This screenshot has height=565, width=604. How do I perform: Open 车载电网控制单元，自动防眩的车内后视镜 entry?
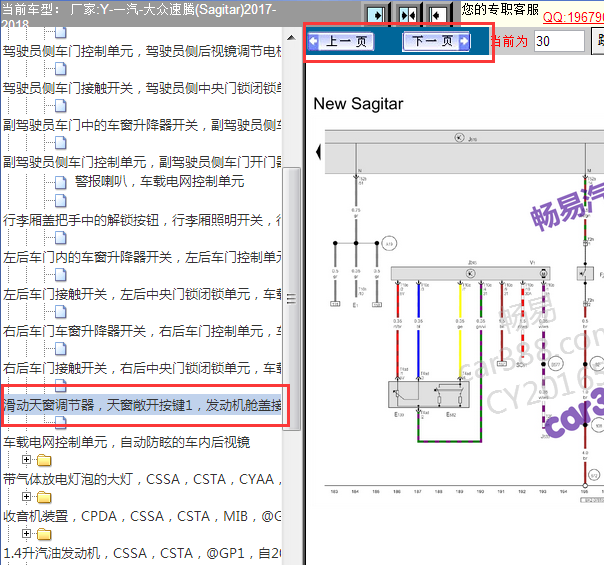[x=126, y=442]
